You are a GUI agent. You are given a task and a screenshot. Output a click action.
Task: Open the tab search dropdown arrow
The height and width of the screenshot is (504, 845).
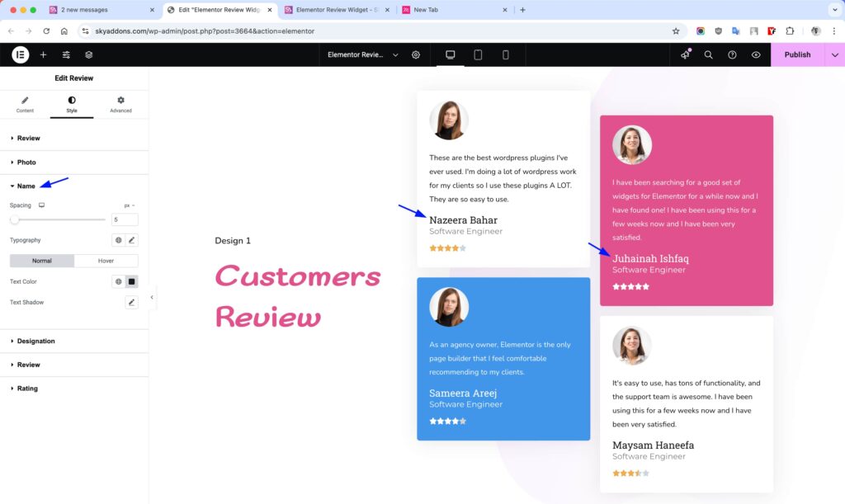coord(835,10)
